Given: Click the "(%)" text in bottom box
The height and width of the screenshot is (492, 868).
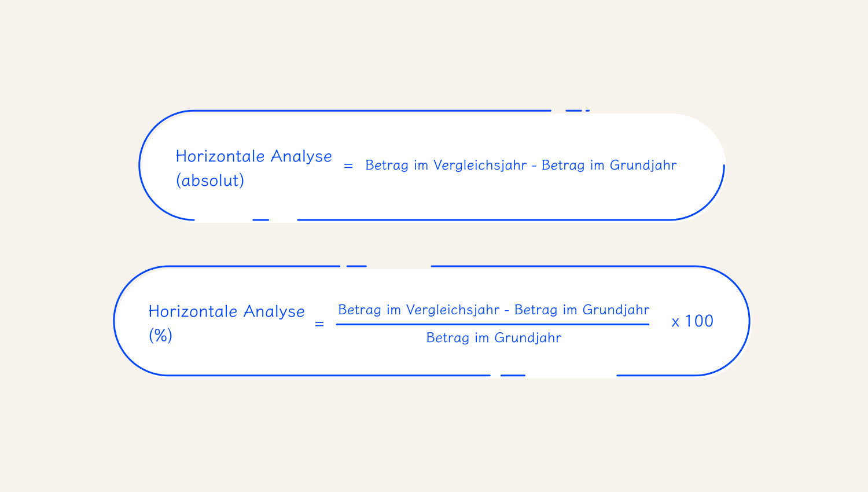Looking at the screenshot, I should (x=161, y=336).
